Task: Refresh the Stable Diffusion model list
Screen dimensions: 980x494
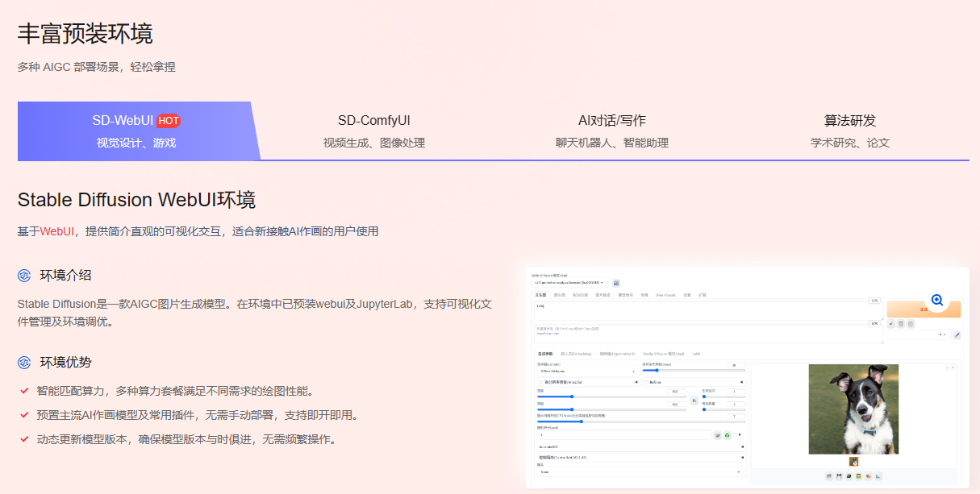Action: point(616,284)
